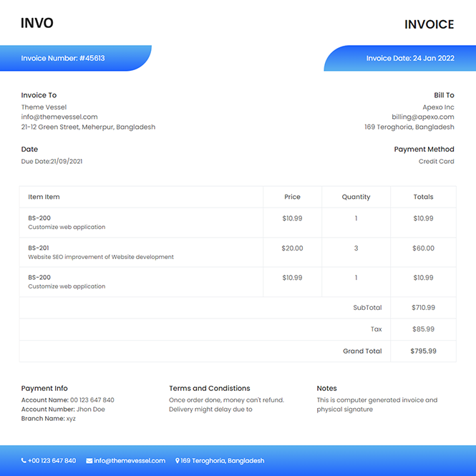Click the envelope icon in the footer

89,461
